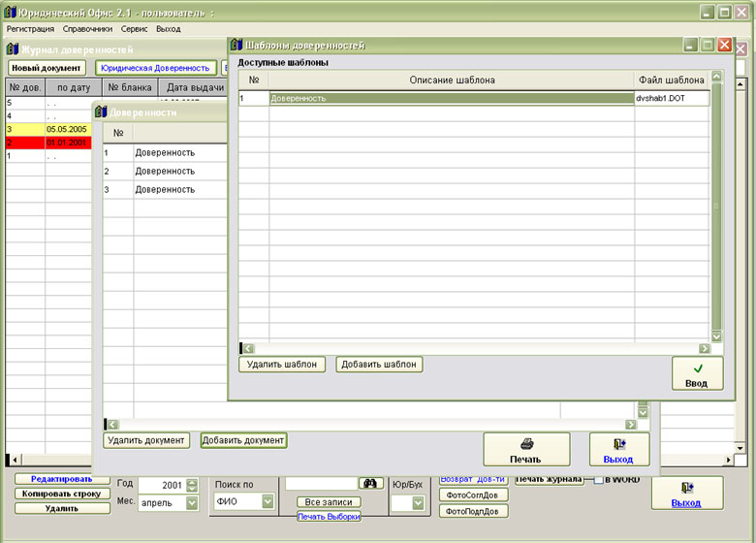Open the Справочники menu
Screen dimensions: 756x543
[87, 29]
